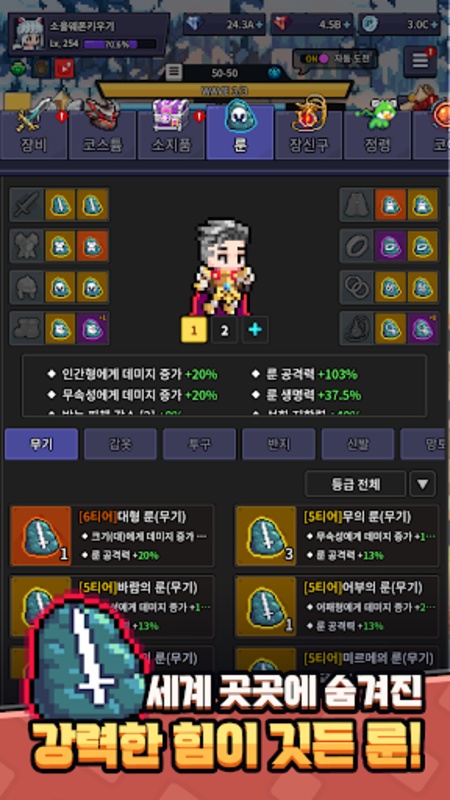Open the 장신구 accessory tab
Screen dimensions: 450x800
coord(309,135)
